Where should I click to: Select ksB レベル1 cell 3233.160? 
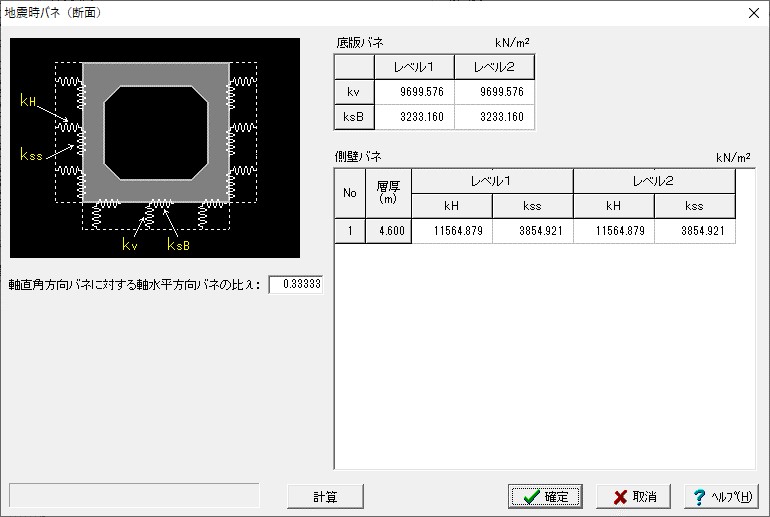[414, 117]
